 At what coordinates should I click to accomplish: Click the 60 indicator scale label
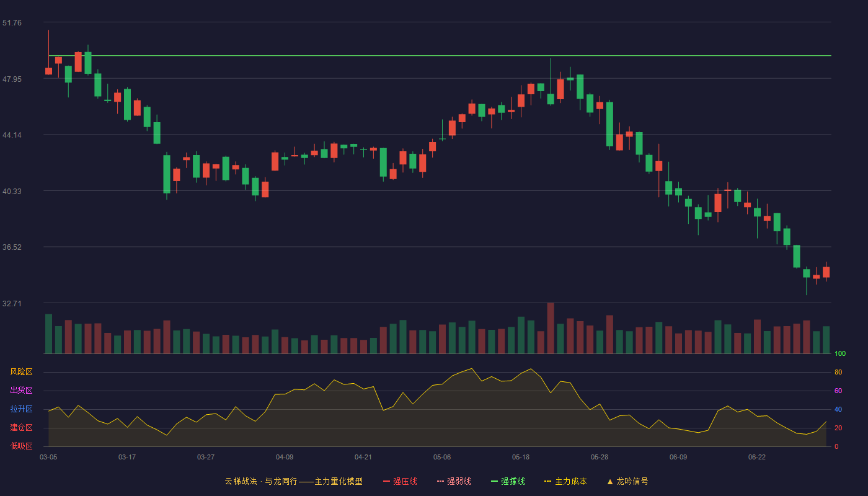(838, 391)
